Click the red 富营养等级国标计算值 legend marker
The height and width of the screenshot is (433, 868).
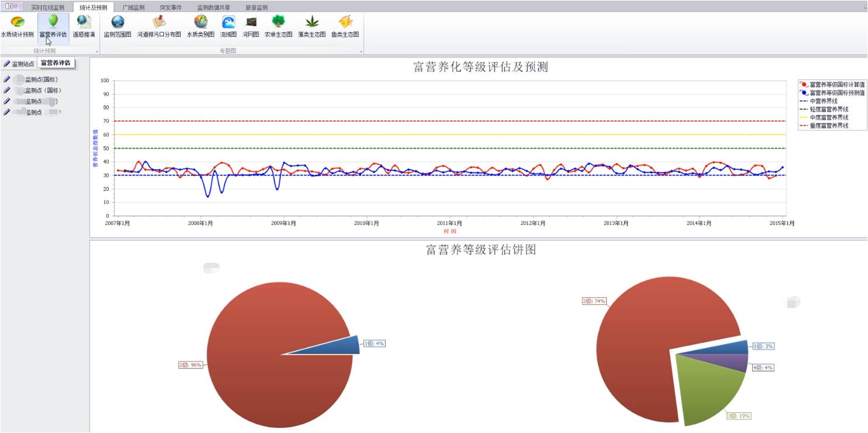pos(803,85)
